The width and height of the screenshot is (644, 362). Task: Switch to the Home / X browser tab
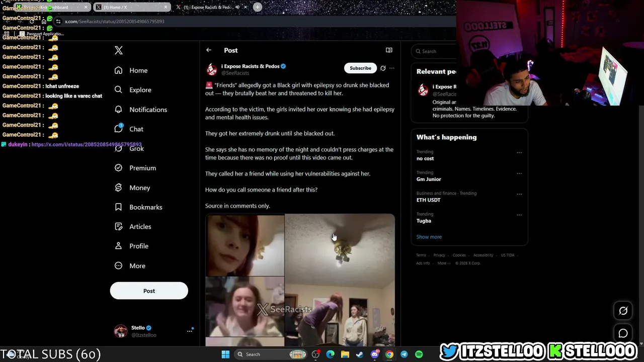(132, 7)
